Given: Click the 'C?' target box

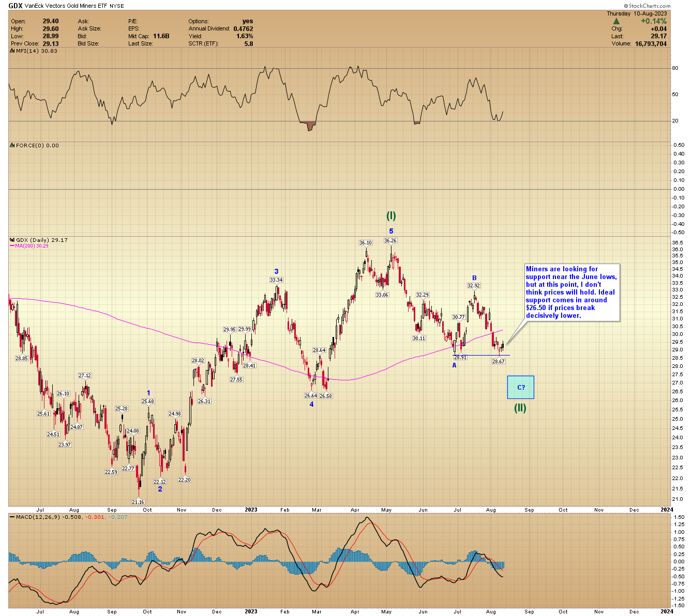Looking at the screenshot, I should (521, 388).
